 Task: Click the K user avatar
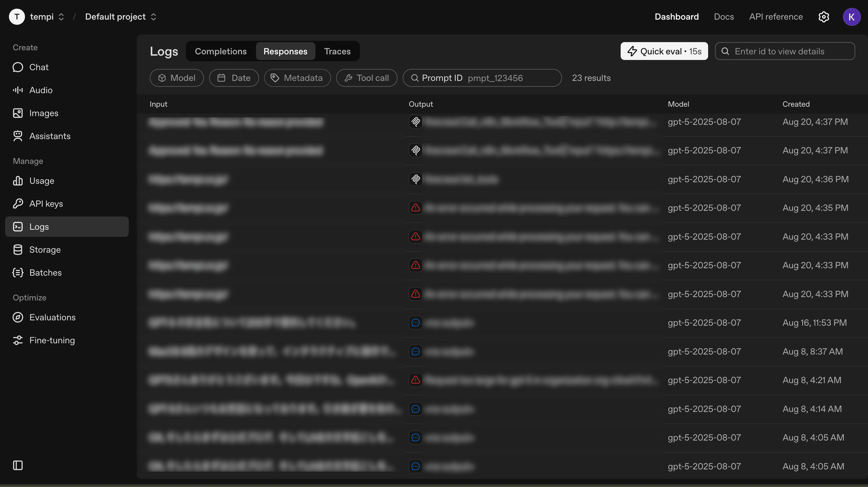click(851, 17)
